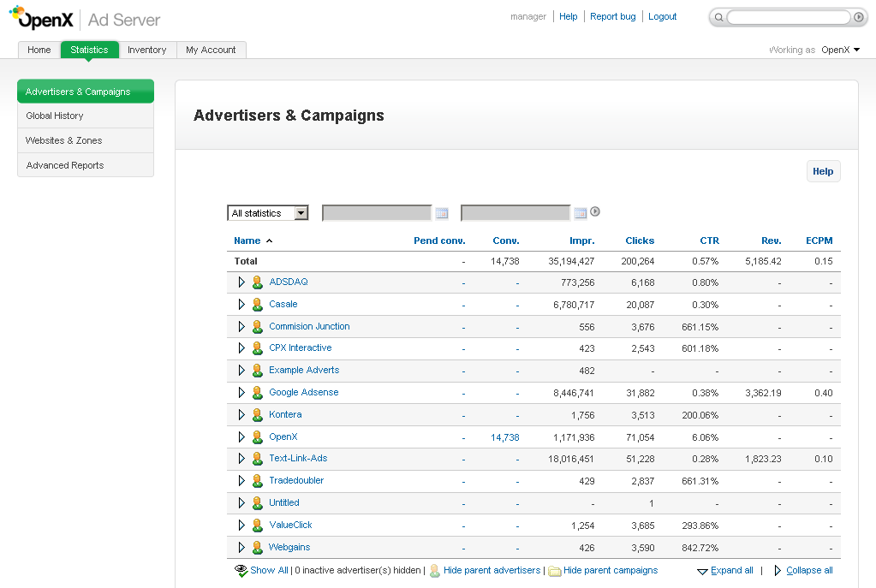
Task: Expand the Text-Link-Ads advertiser row
Action: tap(241, 459)
